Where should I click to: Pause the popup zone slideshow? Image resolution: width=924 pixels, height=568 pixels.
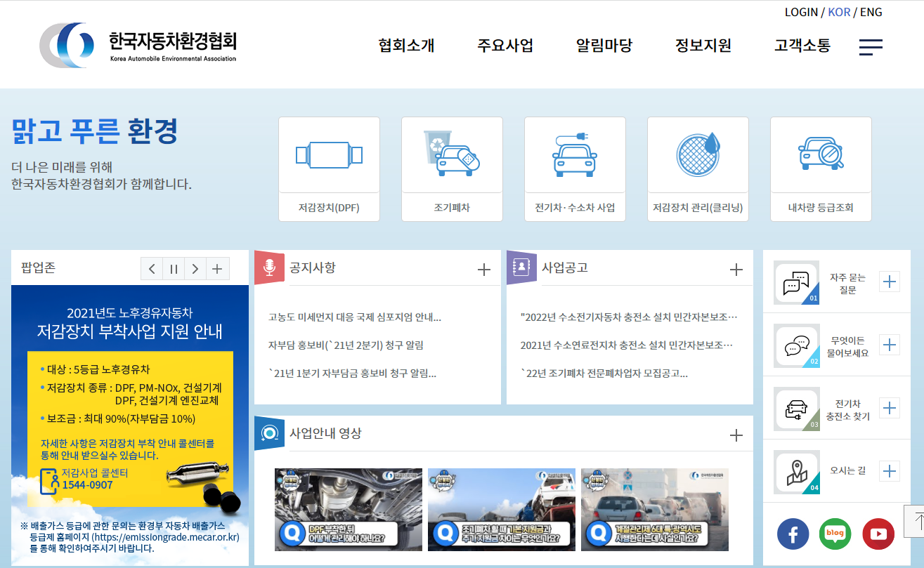click(174, 269)
